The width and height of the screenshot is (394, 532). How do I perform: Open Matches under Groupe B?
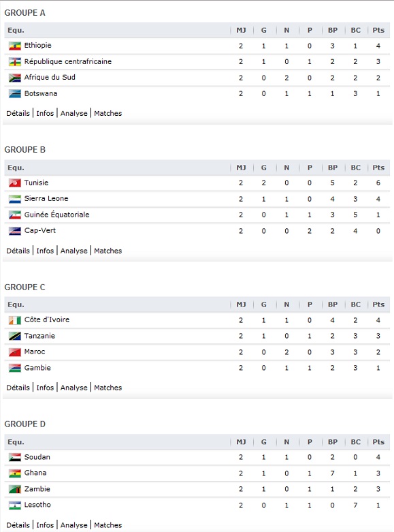[x=108, y=251]
